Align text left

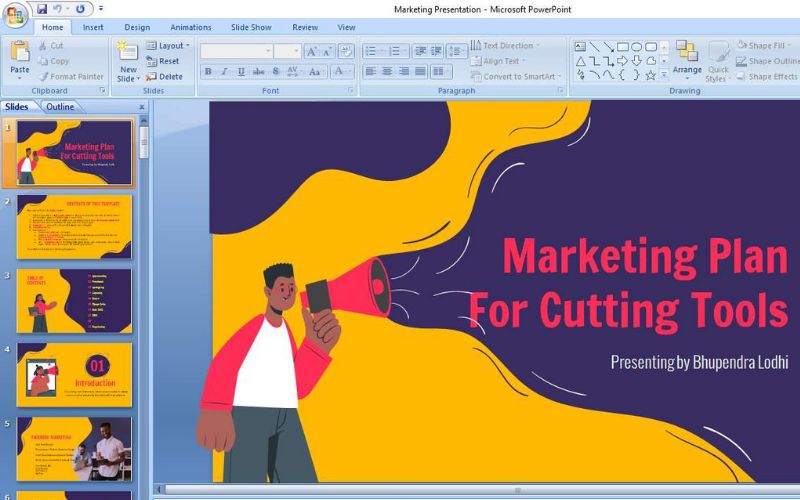tap(371, 72)
